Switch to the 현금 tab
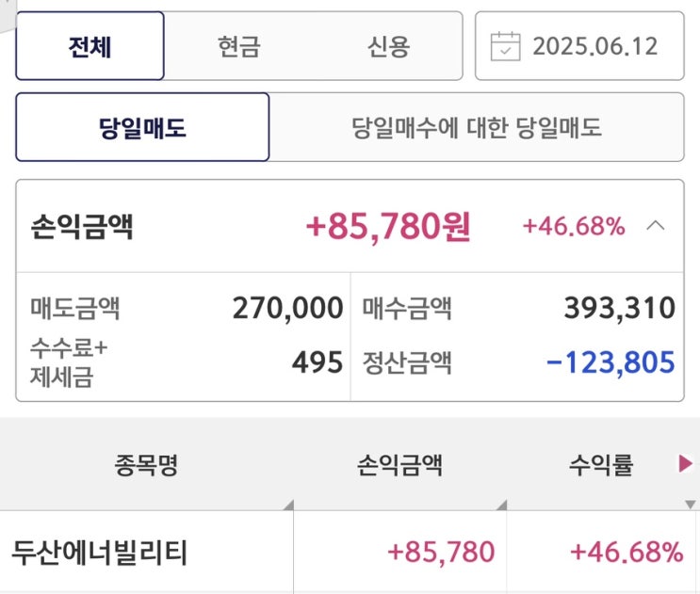This screenshot has height=594, width=700. pyautogui.click(x=238, y=46)
